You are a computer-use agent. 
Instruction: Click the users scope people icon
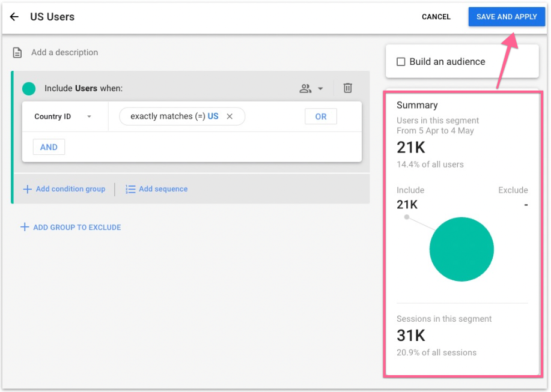305,89
